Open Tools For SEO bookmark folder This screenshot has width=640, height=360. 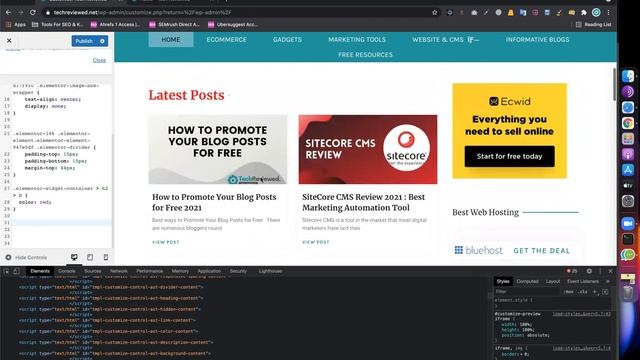pos(57,24)
